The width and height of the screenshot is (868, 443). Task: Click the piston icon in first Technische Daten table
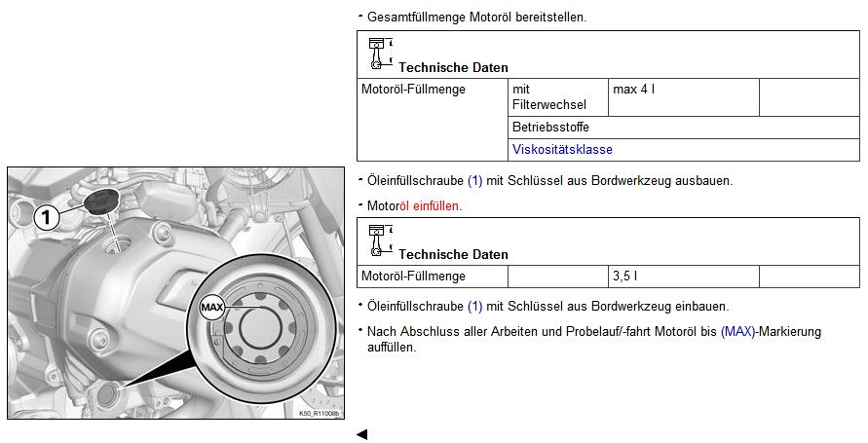[379, 52]
